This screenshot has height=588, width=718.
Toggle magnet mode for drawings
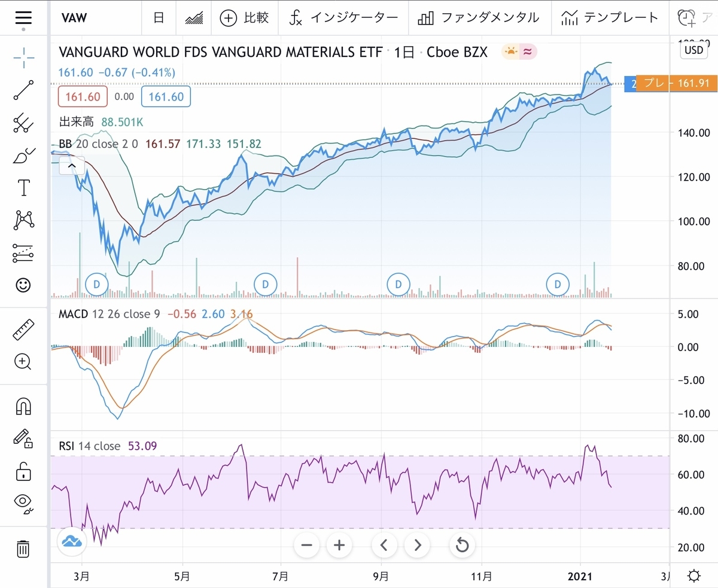[x=23, y=407]
